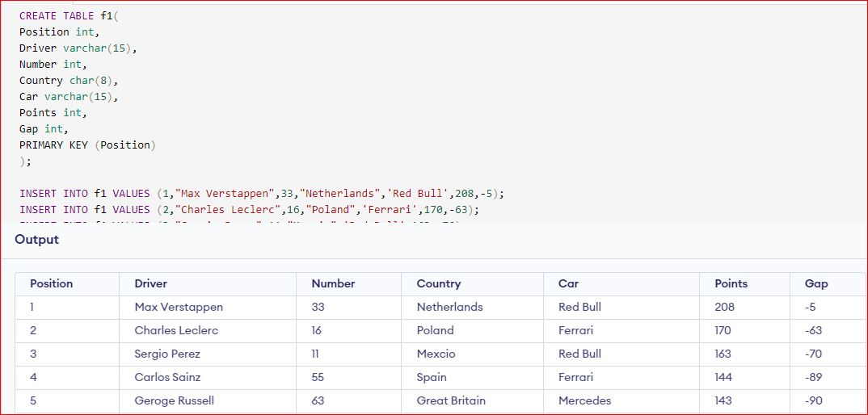The image size is (868, 415).
Task: Place cursor on Driver varchar(15) line
Action: pos(78,48)
